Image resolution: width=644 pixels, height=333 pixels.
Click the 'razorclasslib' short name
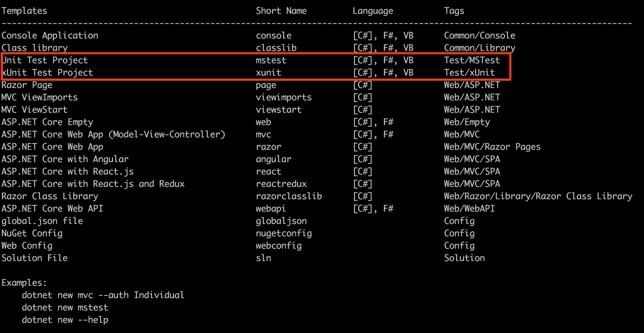(x=289, y=196)
